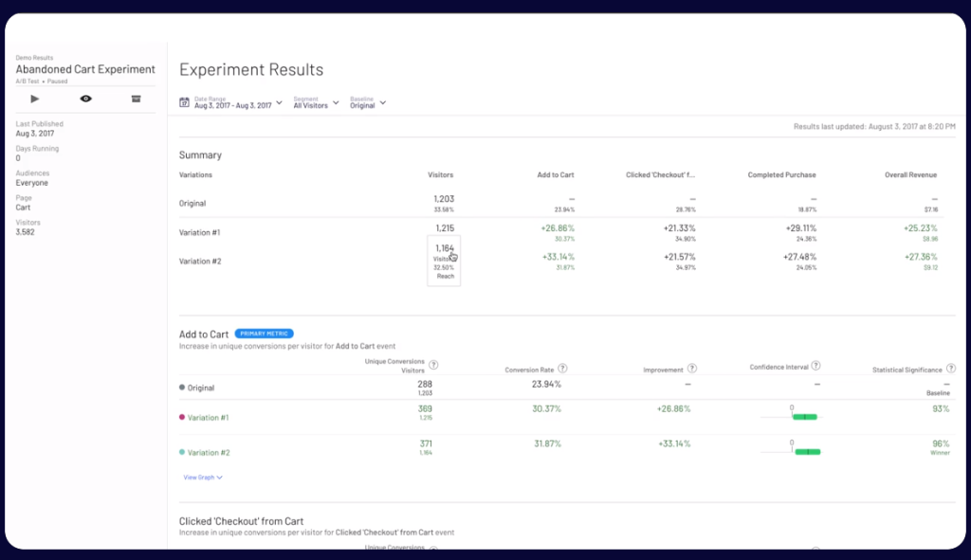
Task: Click the archive box icon
Action: point(136,99)
